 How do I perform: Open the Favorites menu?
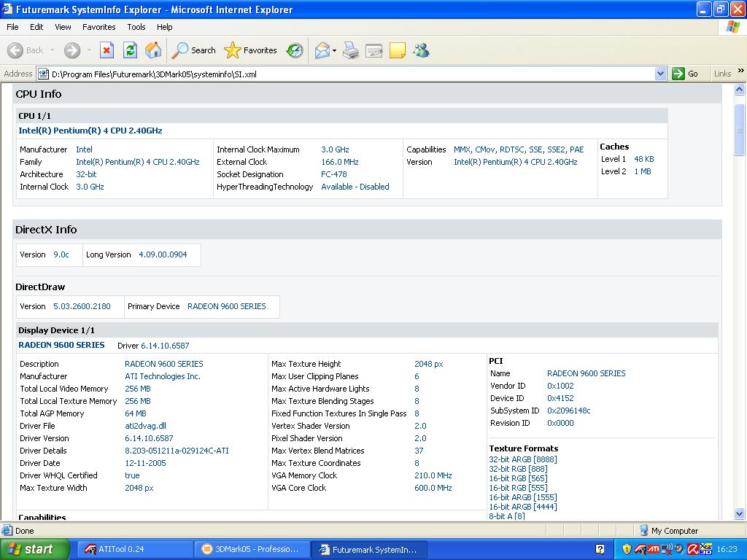click(98, 27)
